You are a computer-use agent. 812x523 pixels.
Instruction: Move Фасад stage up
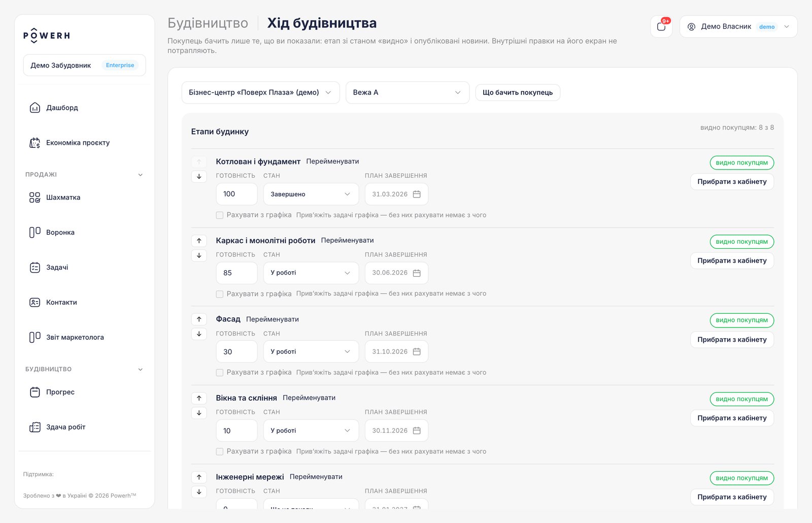199,319
